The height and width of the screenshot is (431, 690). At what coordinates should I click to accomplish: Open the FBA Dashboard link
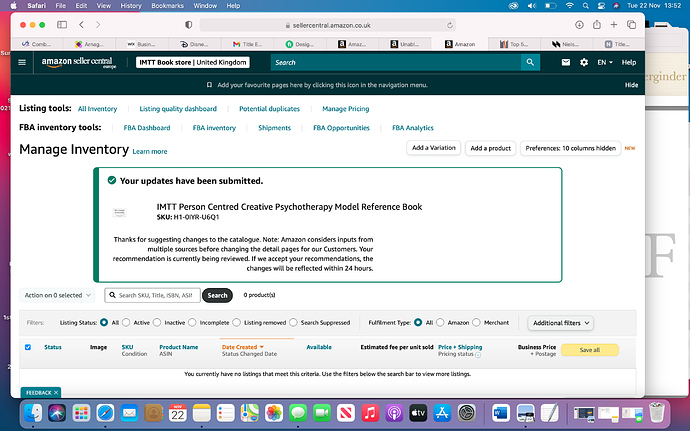click(147, 128)
